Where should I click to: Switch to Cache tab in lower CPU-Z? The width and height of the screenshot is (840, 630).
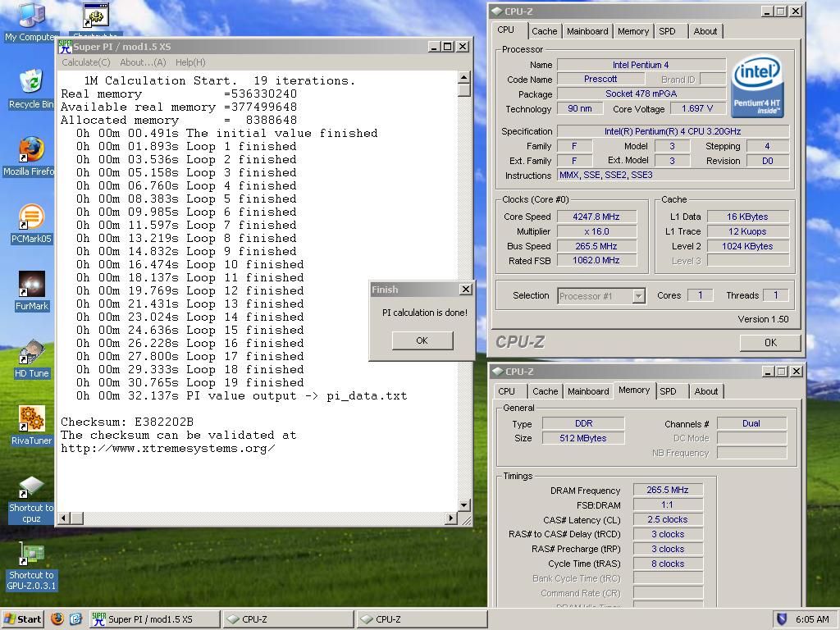tap(546, 391)
